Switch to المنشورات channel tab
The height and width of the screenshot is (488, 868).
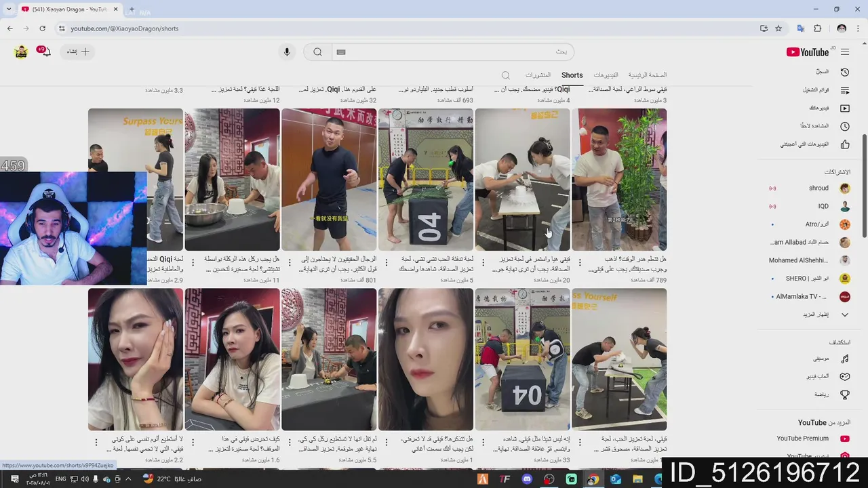click(x=538, y=75)
